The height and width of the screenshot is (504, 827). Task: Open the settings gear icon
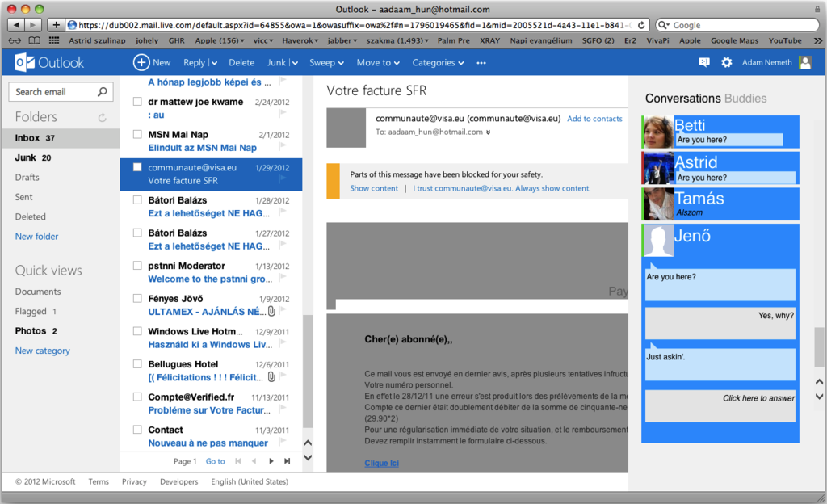(x=727, y=62)
